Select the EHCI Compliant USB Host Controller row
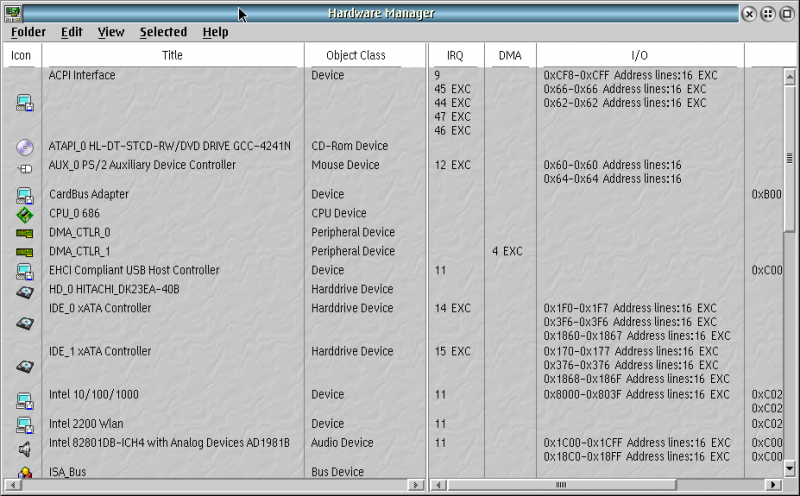The width and height of the screenshot is (800, 496). pos(134,271)
